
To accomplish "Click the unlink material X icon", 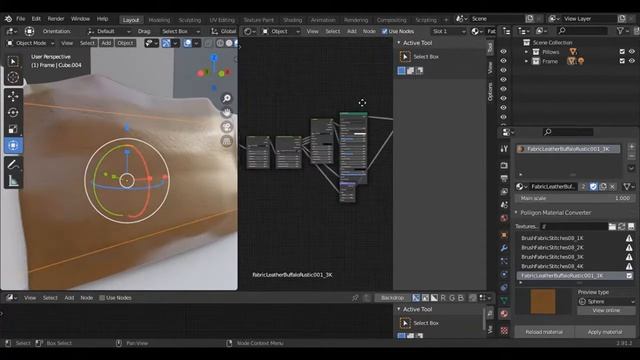I will coord(612,187).
